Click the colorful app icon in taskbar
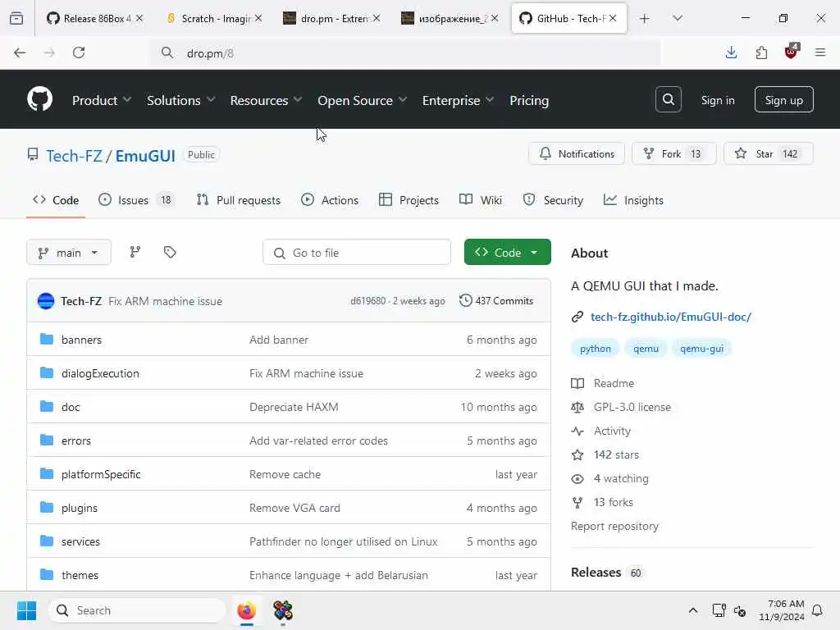Screen dimensions: 840x630 [x=283, y=610]
